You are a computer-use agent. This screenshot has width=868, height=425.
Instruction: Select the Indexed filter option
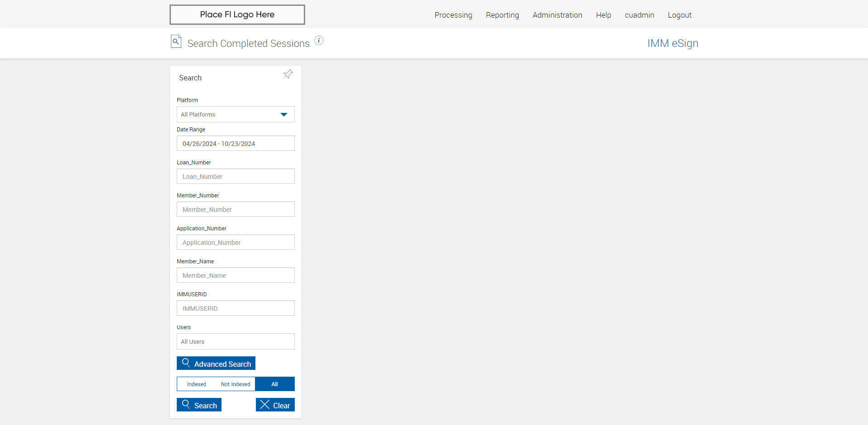point(197,384)
